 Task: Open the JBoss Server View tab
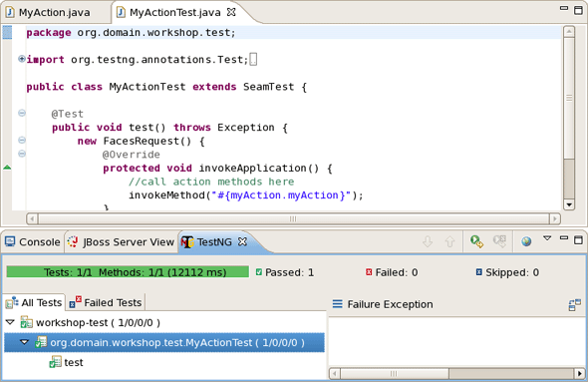(121, 242)
